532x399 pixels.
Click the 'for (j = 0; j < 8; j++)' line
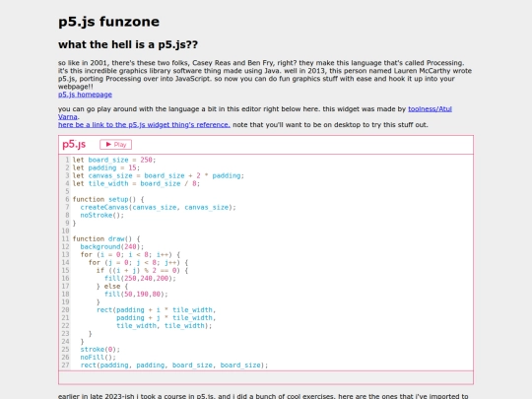(x=138, y=262)
